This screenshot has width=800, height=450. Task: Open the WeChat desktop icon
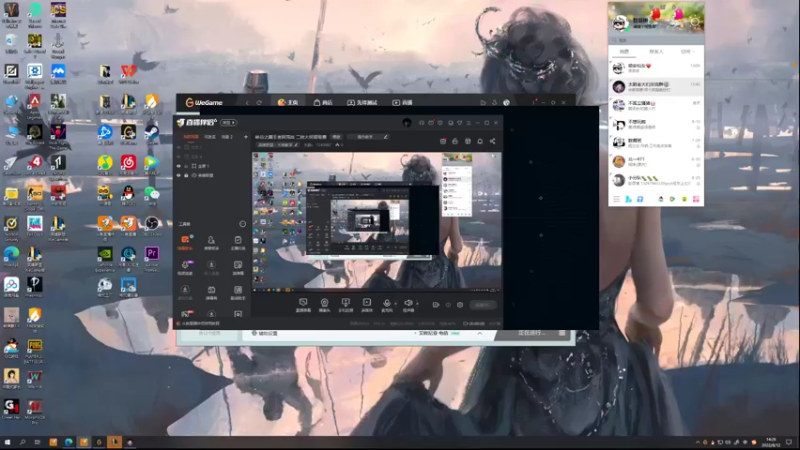pyautogui.click(x=152, y=196)
